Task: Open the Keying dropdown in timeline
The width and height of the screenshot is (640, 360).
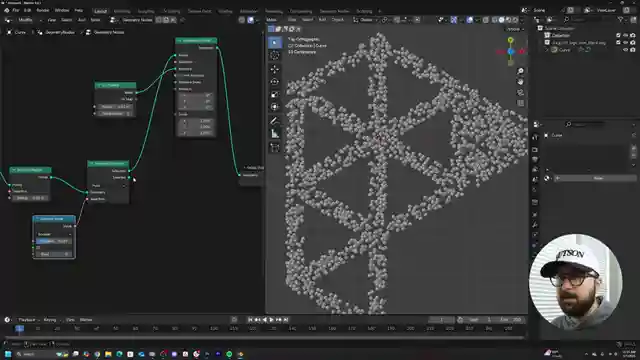Action: (51, 320)
